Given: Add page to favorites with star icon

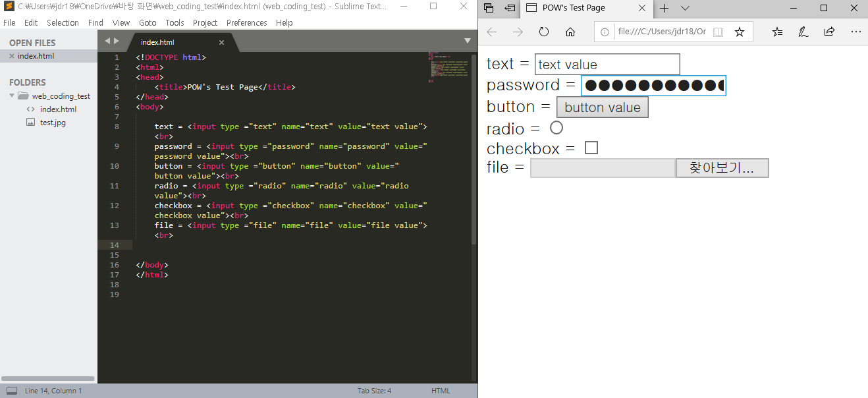Looking at the screenshot, I should (739, 32).
